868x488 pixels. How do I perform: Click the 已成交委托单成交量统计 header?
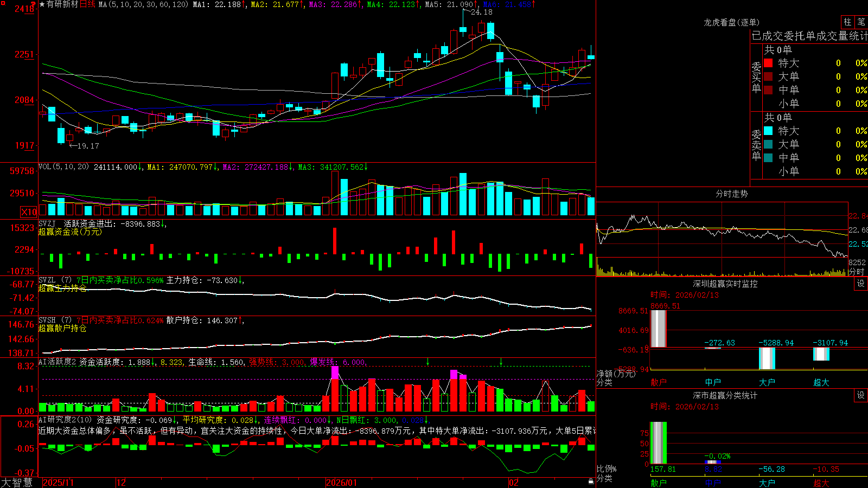click(x=809, y=36)
